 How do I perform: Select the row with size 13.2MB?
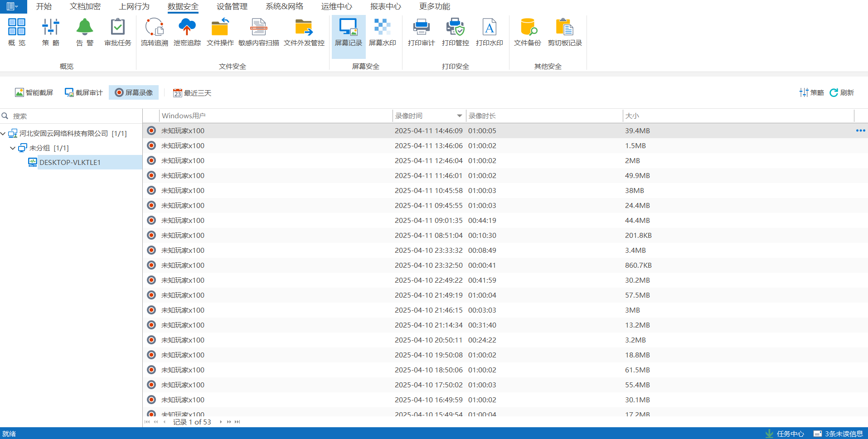coord(505,325)
